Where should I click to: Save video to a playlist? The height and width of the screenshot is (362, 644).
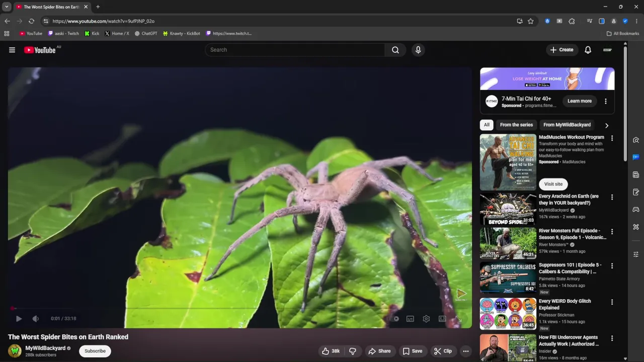point(412,351)
